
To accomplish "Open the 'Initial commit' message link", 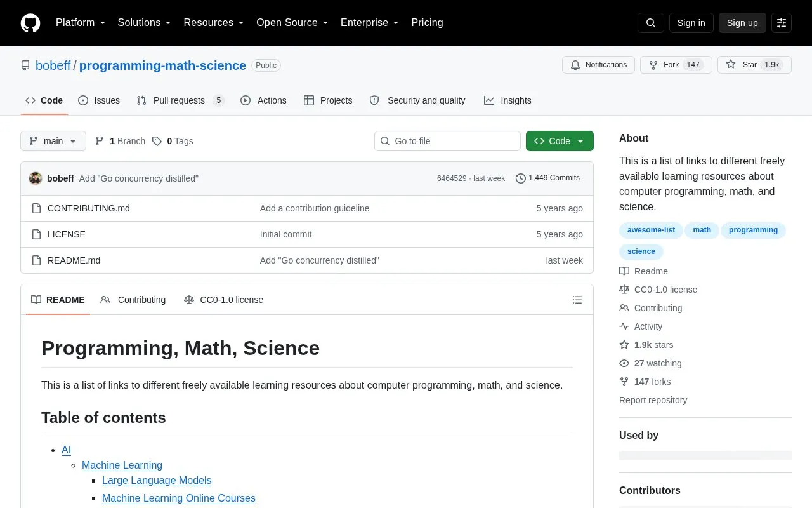I will coord(285,234).
